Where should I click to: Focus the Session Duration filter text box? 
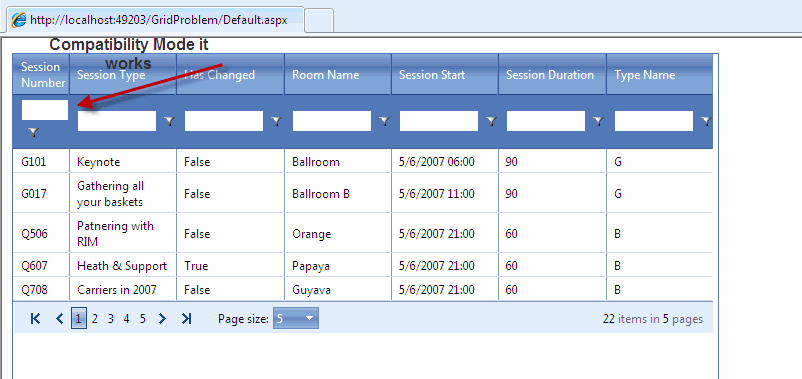pyautogui.click(x=545, y=121)
